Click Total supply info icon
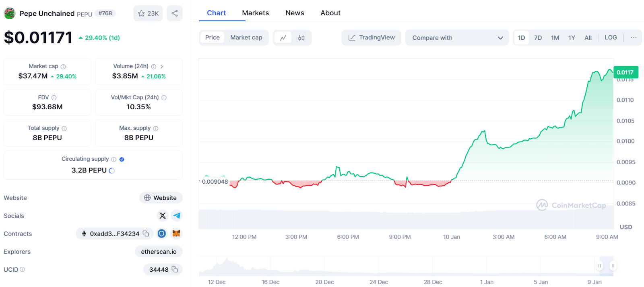The height and width of the screenshot is (287, 644). tap(64, 128)
